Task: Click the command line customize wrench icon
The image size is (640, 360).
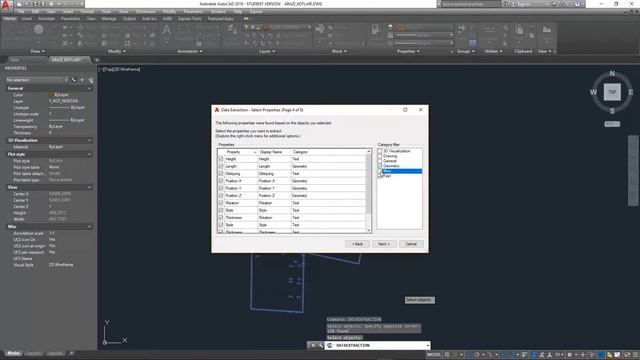Action: [x=321, y=345]
